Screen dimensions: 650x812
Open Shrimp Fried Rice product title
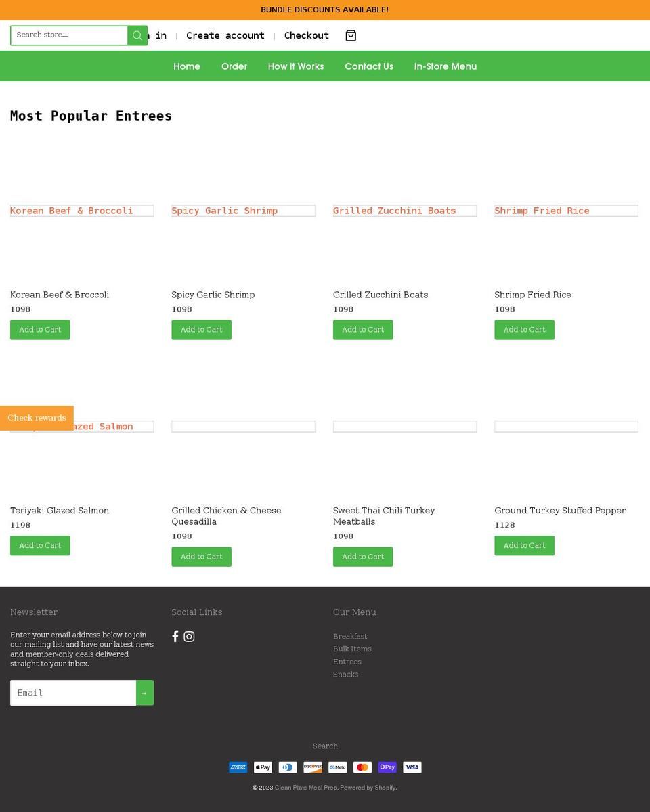[532, 295]
